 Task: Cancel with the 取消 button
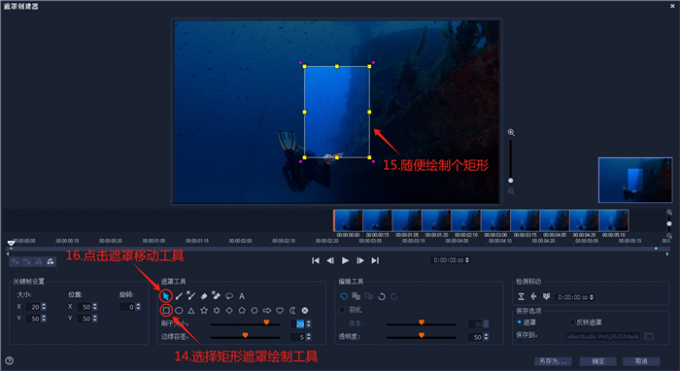(x=641, y=361)
